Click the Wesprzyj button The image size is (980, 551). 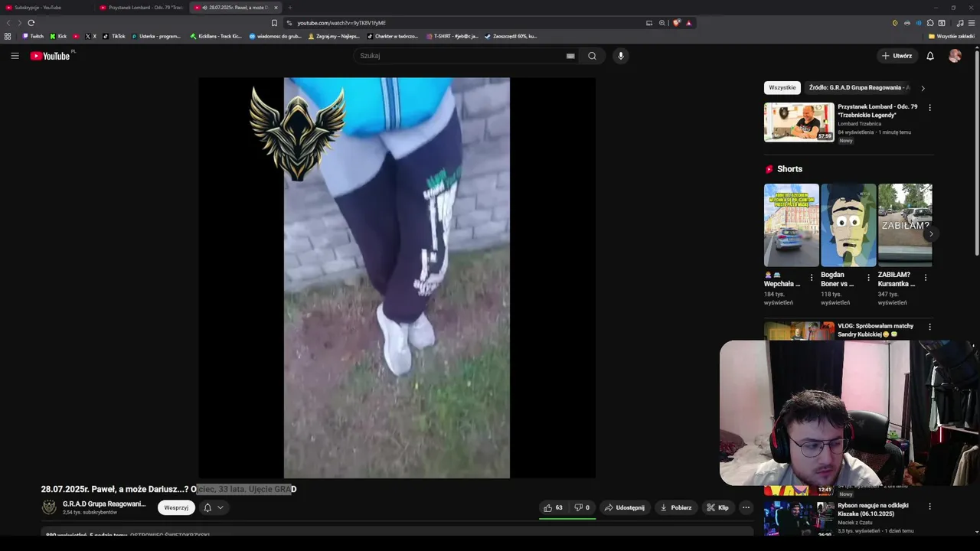(176, 507)
